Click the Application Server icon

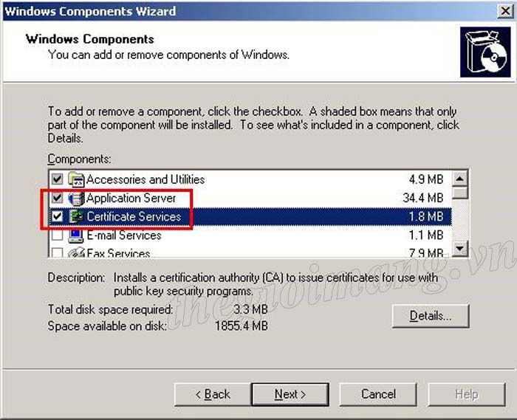[76, 199]
